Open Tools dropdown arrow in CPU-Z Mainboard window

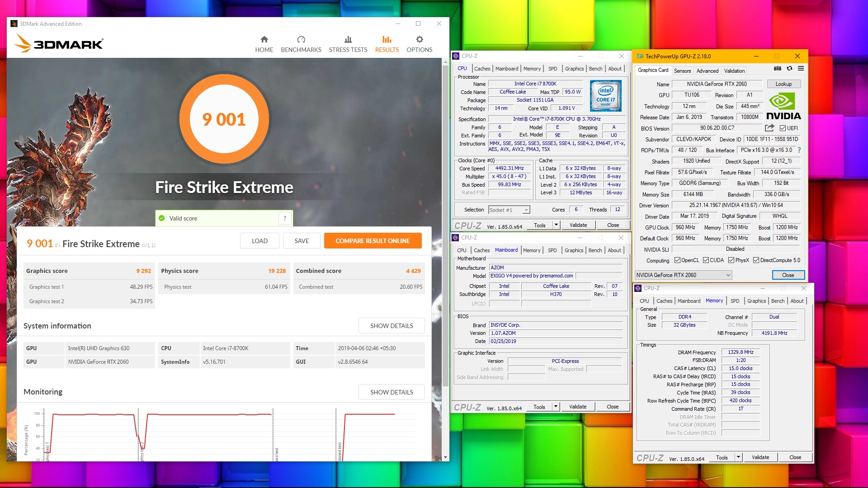[x=556, y=407]
